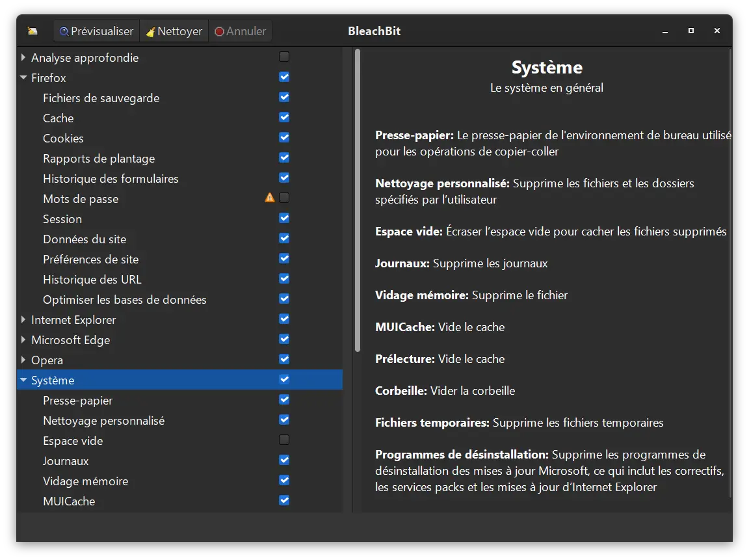Select Optimiser les bases de données row

[x=179, y=300]
